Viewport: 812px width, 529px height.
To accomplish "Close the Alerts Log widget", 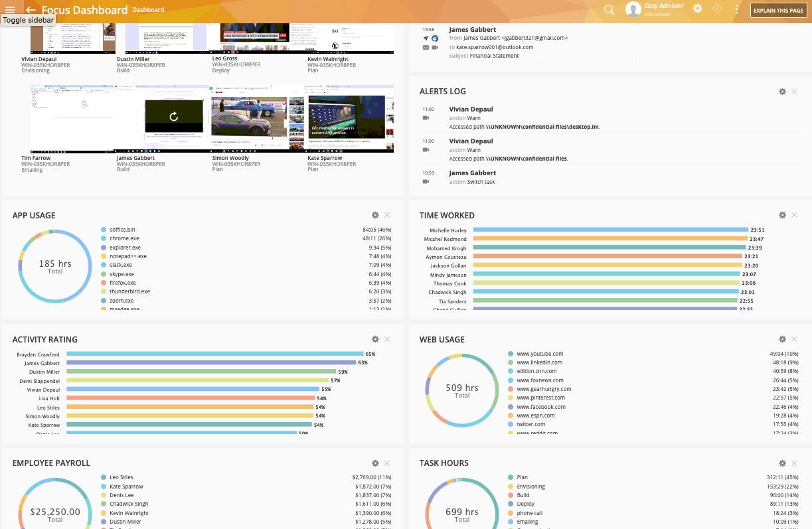I will (794, 92).
